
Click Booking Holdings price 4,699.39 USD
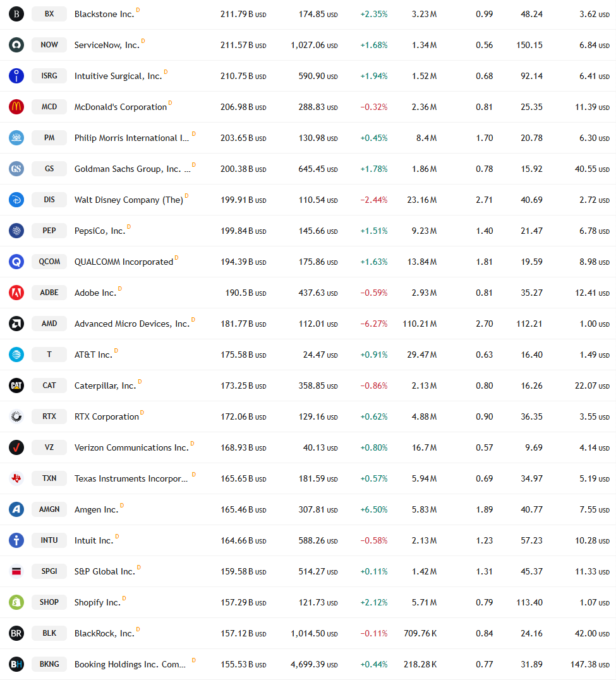[x=314, y=664]
